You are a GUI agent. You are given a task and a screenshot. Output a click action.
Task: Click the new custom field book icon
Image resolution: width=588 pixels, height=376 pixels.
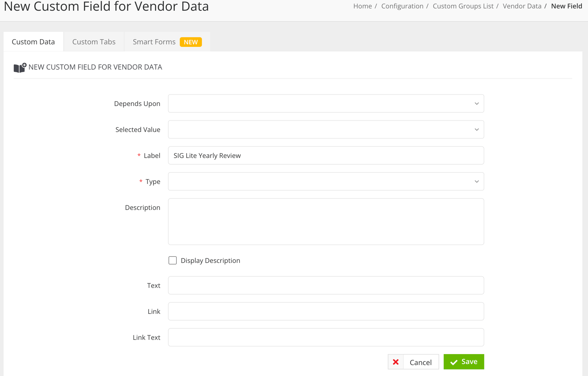tap(19, 67)
